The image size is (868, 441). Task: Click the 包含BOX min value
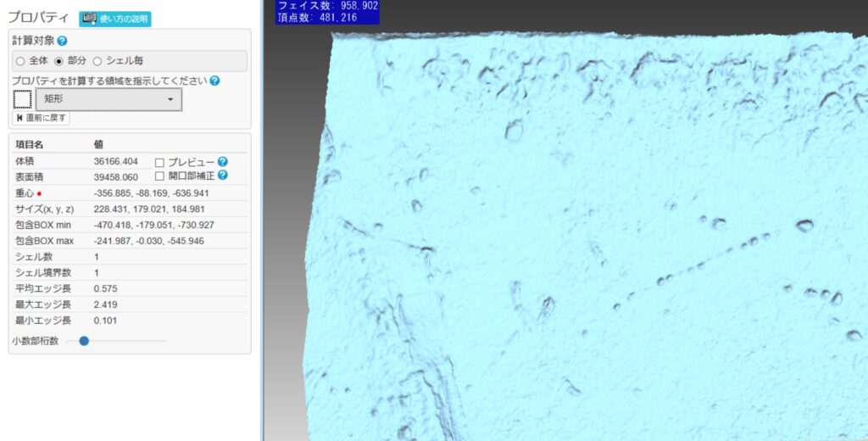(154, 225)
